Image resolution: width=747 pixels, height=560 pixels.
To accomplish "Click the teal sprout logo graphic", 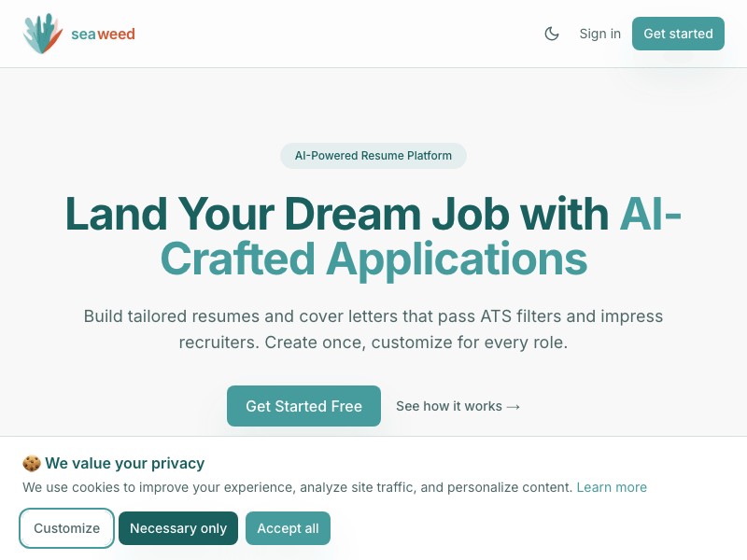I will [x=41, y=34].
